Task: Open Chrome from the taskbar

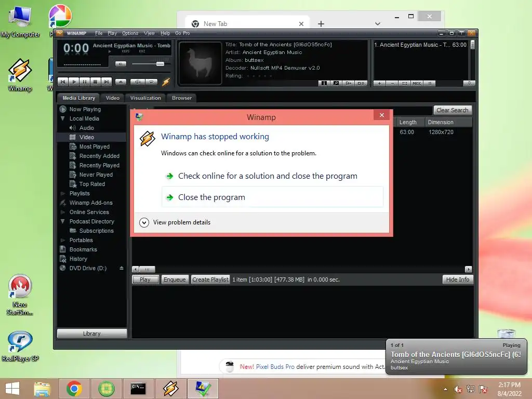Action: click(74, 389)
